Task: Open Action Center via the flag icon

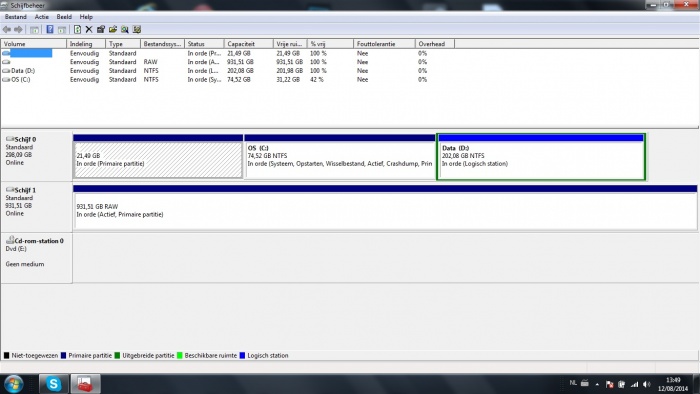Action: [609, 384]
